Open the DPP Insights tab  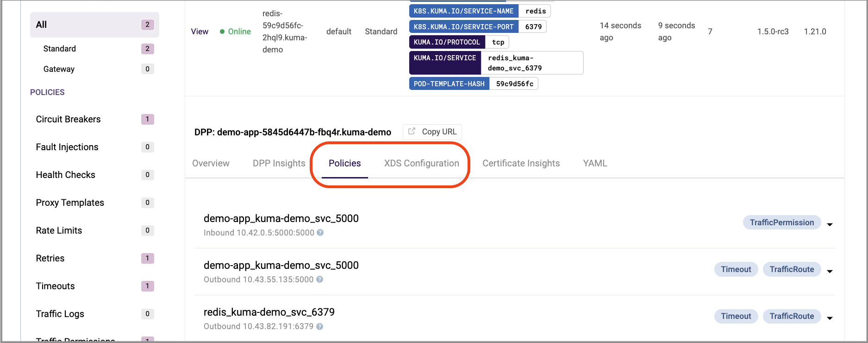tap(279, 163)
